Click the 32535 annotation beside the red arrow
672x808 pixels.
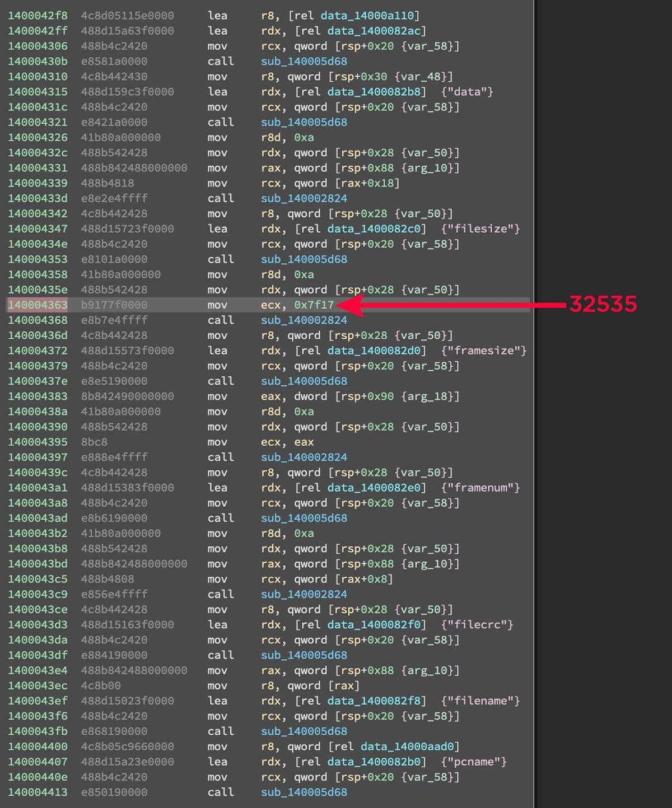[x=603, y=305]
